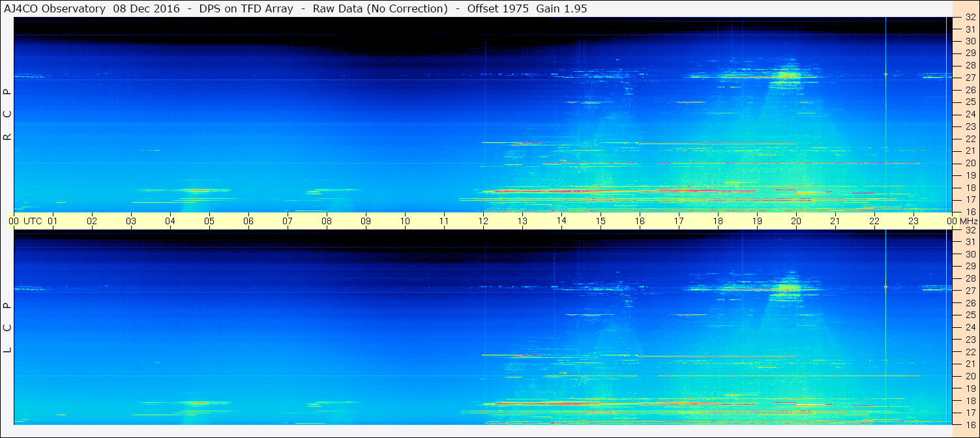Select hour marker 06 on UTC axis
This screenshot has width=980, height=438.
click(248, 221)
